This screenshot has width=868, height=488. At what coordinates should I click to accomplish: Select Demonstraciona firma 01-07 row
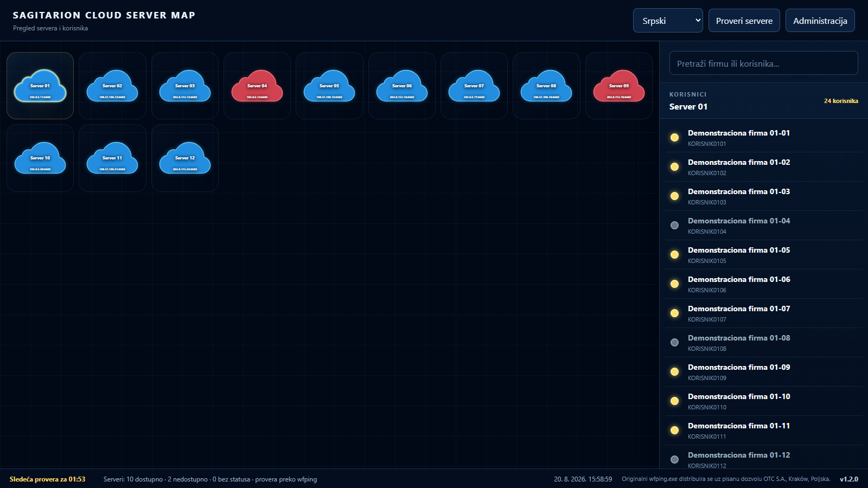click(764, 313)
